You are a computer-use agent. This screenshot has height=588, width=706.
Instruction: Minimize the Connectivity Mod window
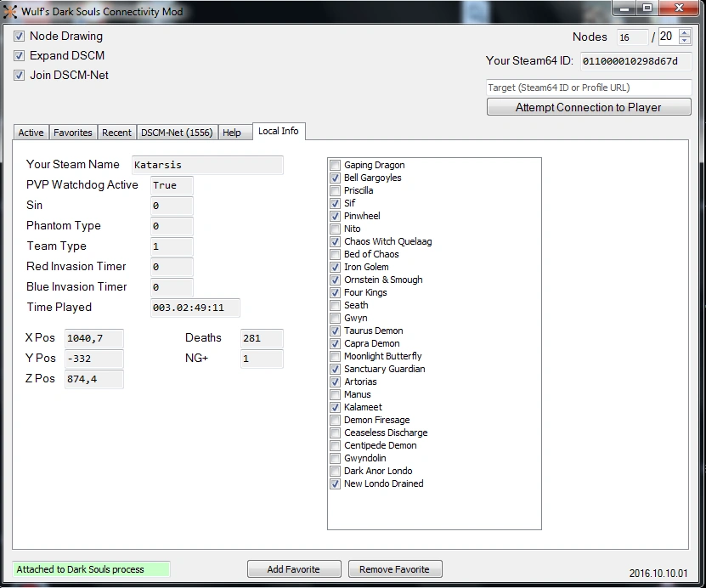(624, 9)
